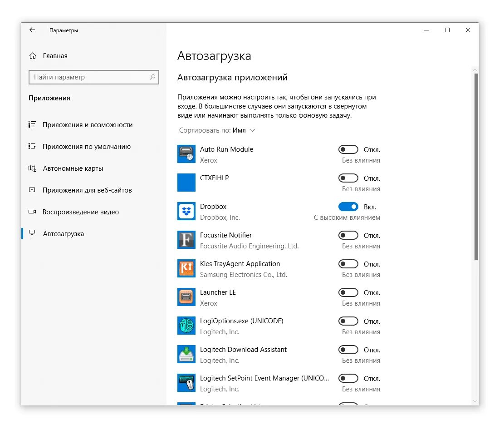This screenshot has height=435, width=504.
Task: Toggle CTXFIHLP startup switch
Action: tap(348, 178)
